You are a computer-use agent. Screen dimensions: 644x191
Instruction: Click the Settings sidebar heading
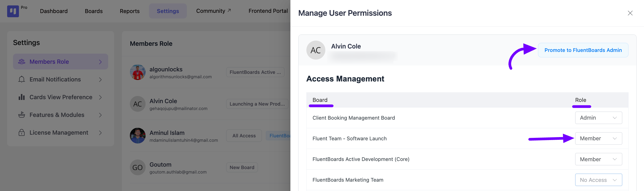click(26, 43)
